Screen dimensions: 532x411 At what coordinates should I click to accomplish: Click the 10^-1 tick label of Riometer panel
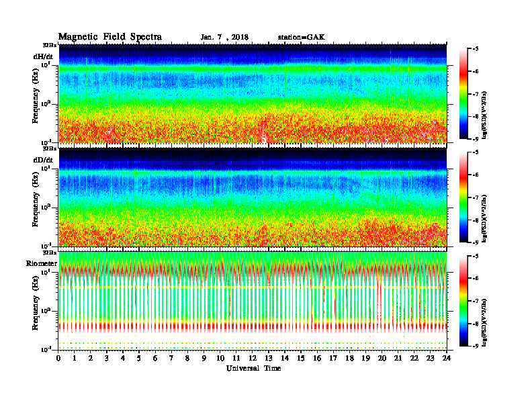pos(46,350)
